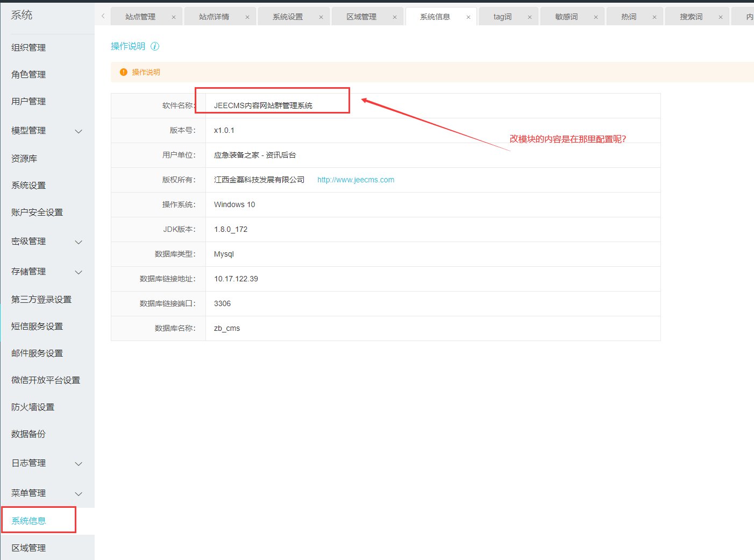Close the 系统信息 tab
The width and height of the screenshot is (754, 560).
[468, 17]
